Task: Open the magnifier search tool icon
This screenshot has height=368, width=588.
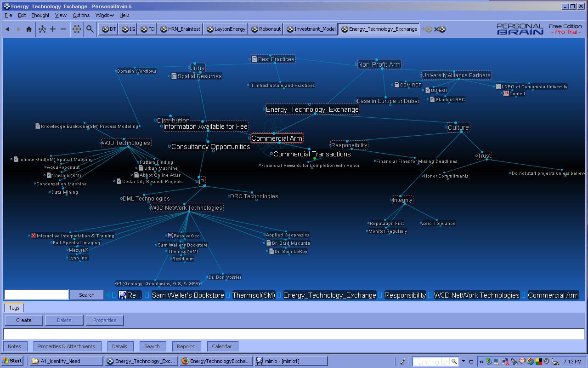Action: click(90, 29)
